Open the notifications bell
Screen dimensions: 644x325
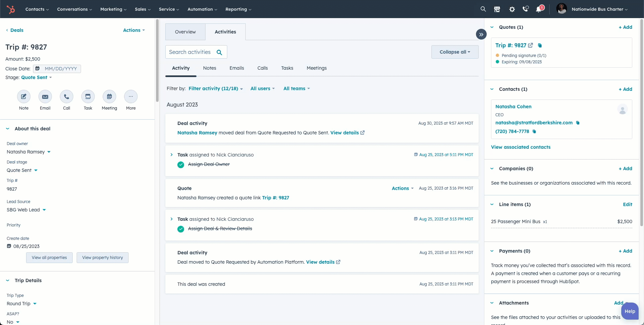click(x=539, y=9)
